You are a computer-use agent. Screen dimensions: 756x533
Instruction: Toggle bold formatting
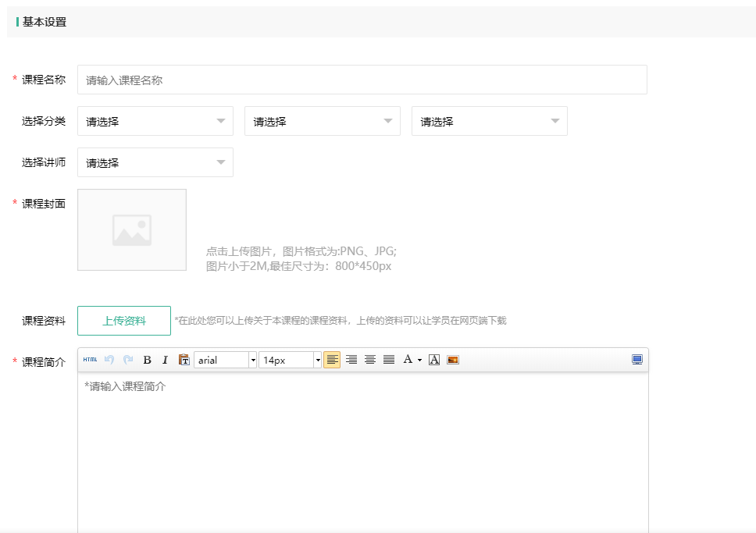(x=147, y=360)
